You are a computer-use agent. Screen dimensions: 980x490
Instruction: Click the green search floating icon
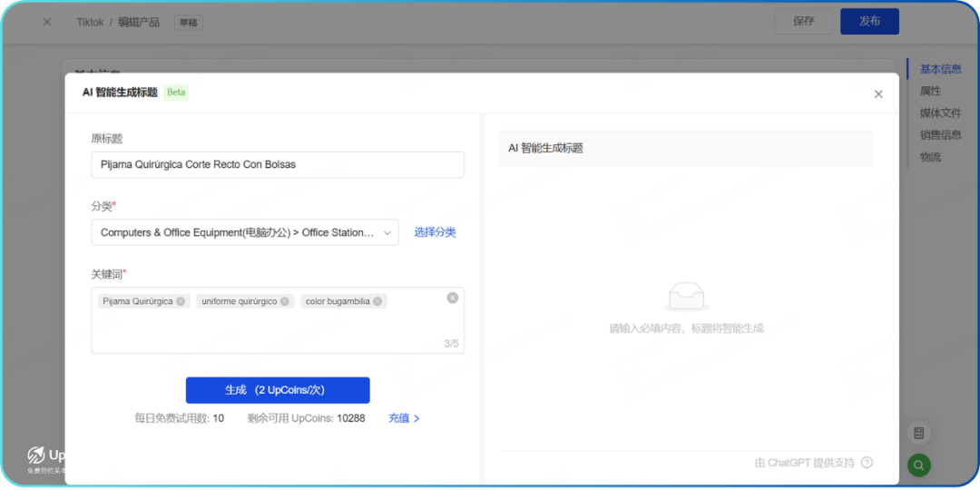coord(918,465)
